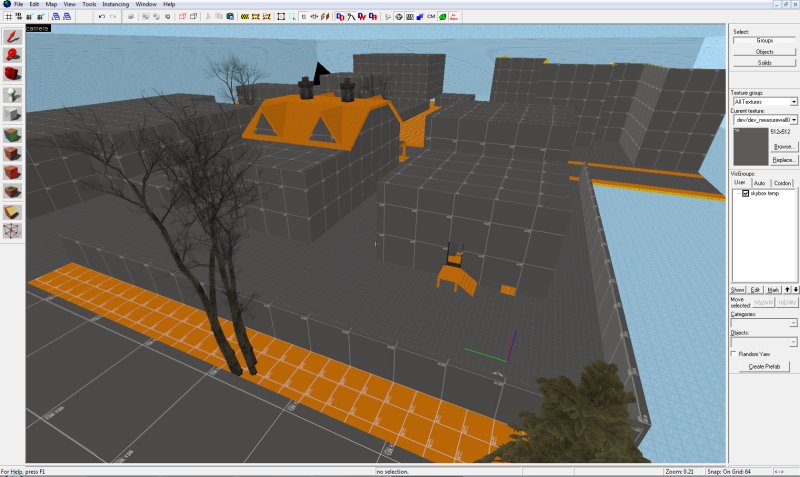
Task: Open the Window menu
Action: pyautogui.click(x=146, y=4)
